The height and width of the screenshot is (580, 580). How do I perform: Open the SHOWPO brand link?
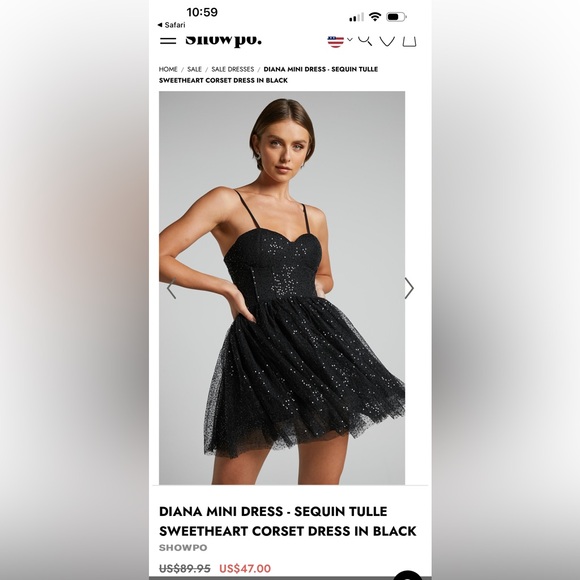pyautogui.click(x=183, y=548)
